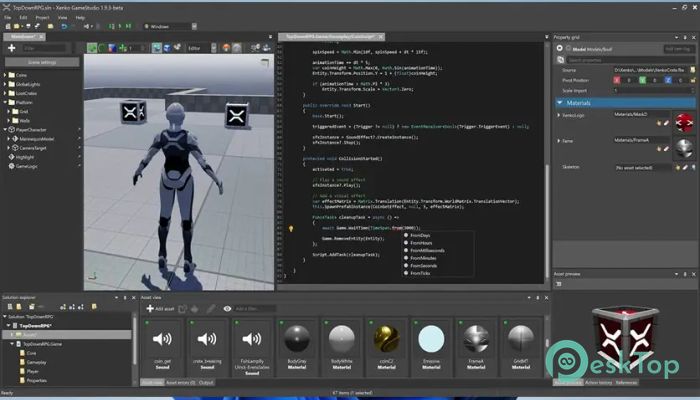Viewport: 700px width, 400px height.
Task: Click the green translation gizmo icon
Action: point(92,48)
